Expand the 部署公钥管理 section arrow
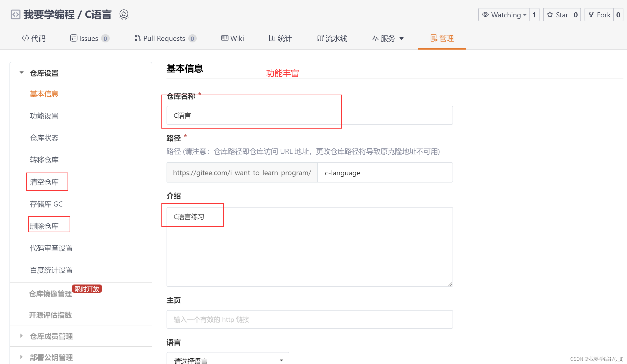Screen dimensions: 627x364 21,357
